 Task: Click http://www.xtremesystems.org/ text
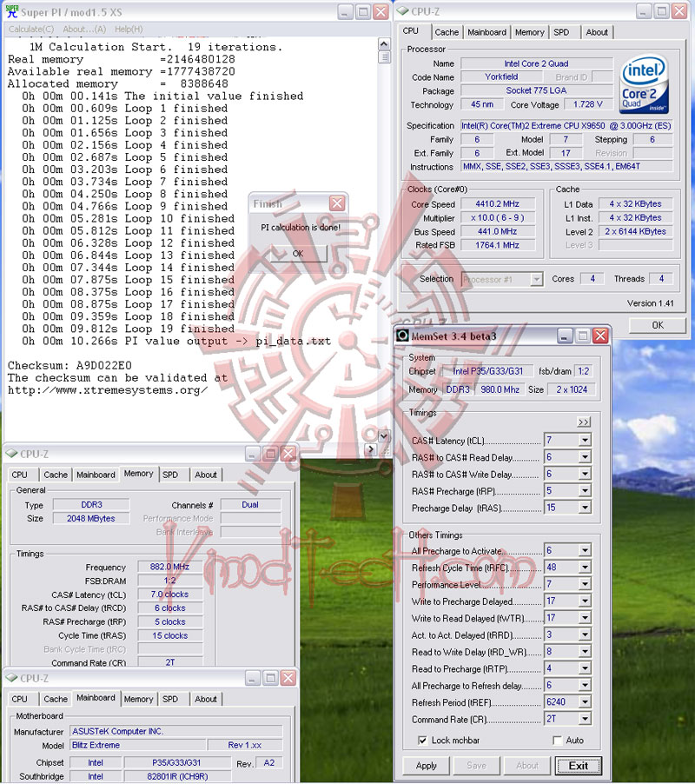click(x=108, y=390)
